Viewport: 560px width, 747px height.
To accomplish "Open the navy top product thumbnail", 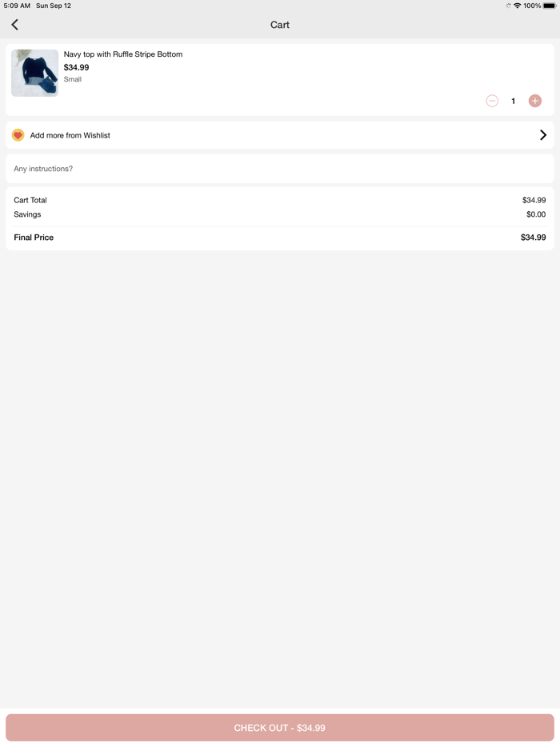I will [x=34, y=73].
